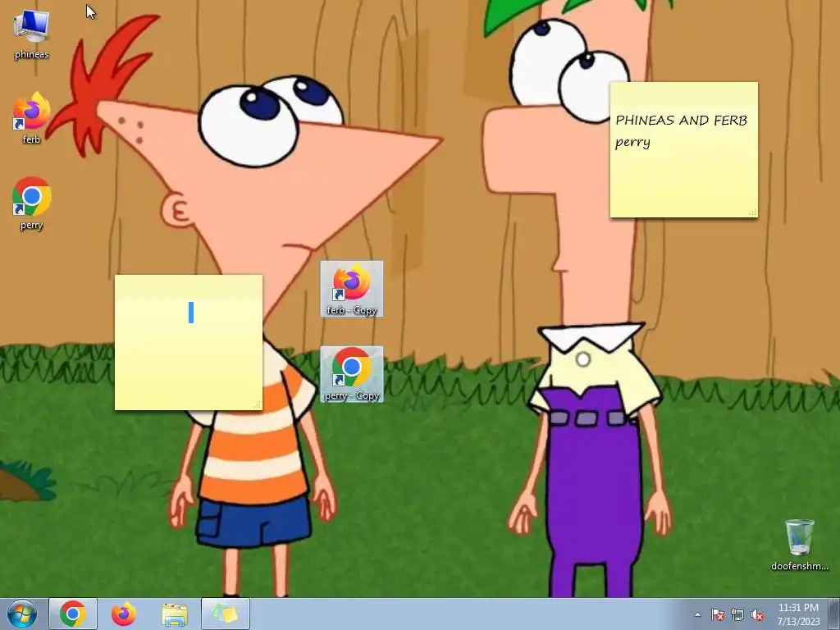Click the 'perry - Copy' icon label
The height and width of the screenshot is (630, 840).
[x=352, y=396]
